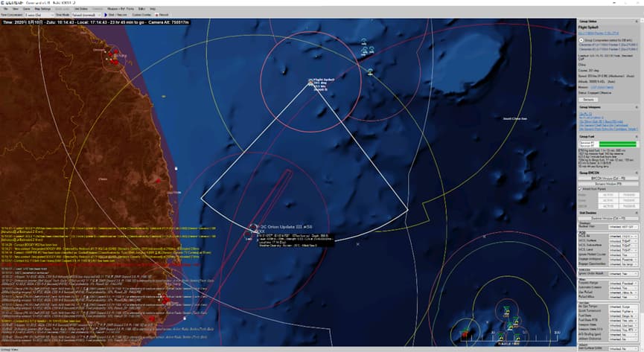The image size is (644, 352).
Task: Open the Game menu
Action: (27, 9)
